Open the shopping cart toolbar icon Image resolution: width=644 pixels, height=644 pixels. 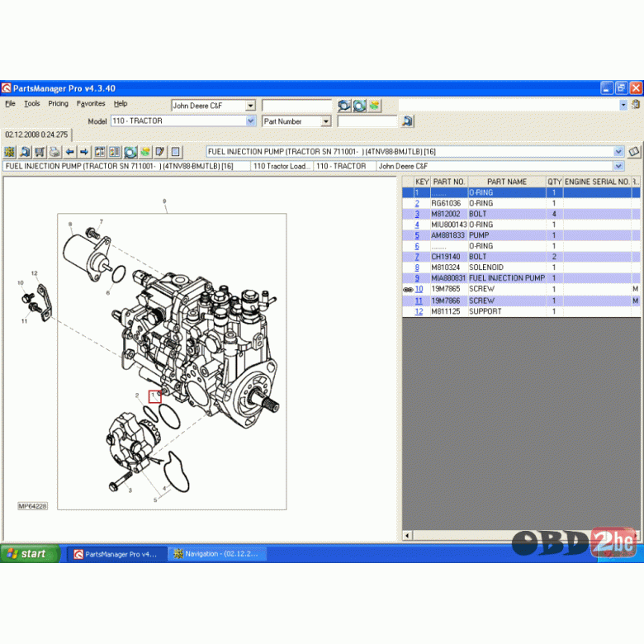pyautogui.click(x=40, y=152)
